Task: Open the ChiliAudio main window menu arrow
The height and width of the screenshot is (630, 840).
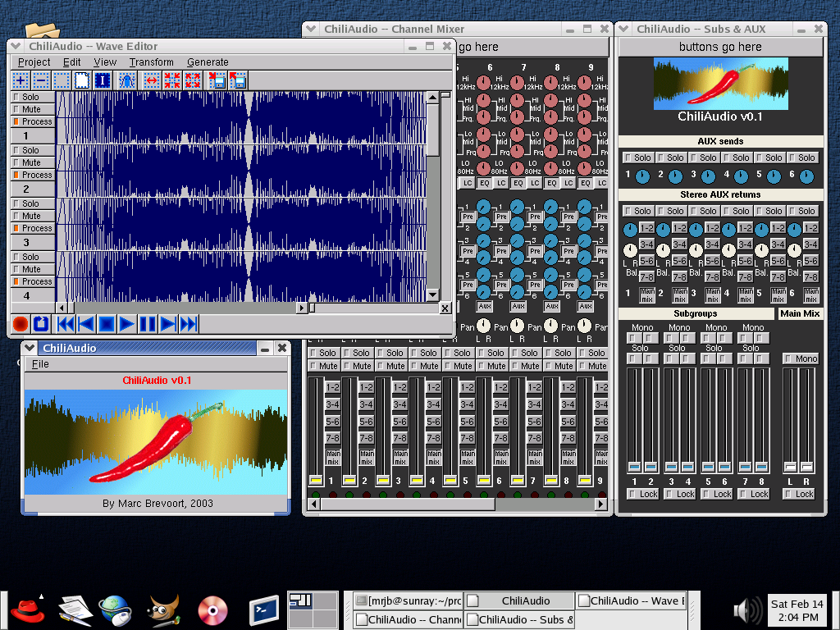Action: [30, 348]
